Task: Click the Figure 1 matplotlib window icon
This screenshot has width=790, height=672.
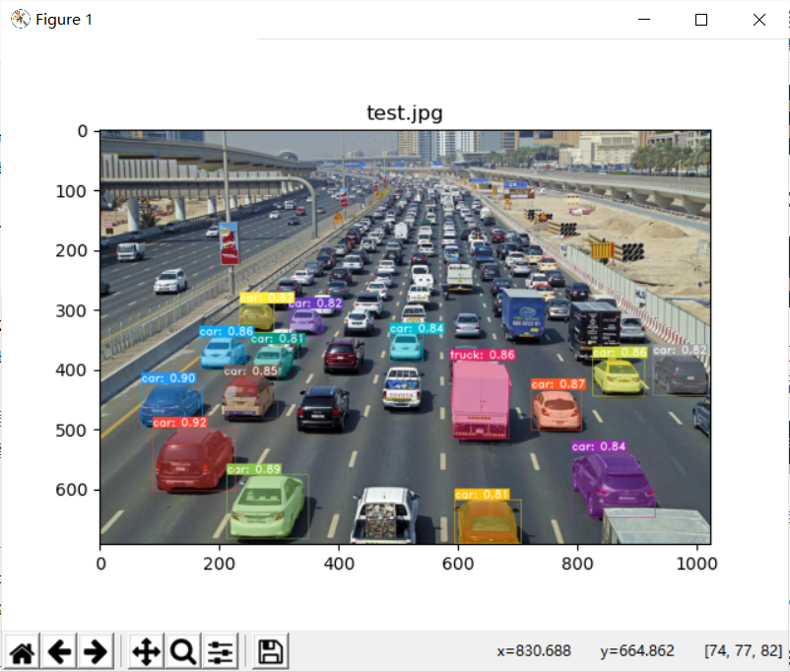Action: (20, 19)
